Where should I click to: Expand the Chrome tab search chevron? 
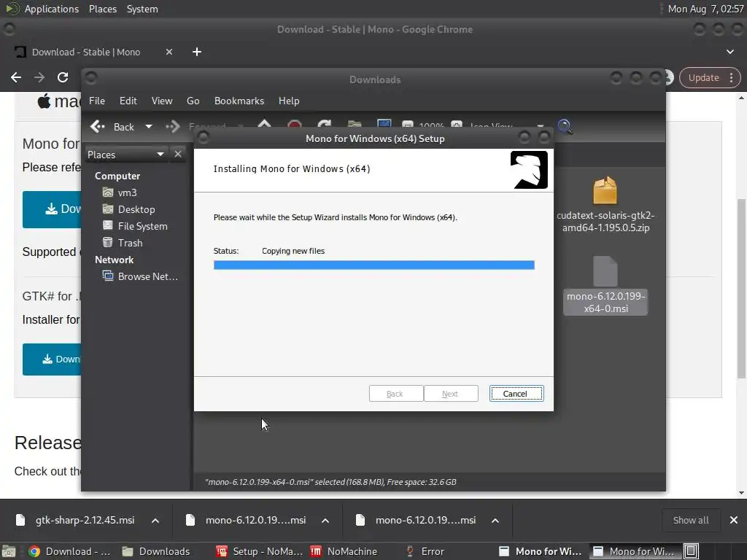[x=729, y=52]
